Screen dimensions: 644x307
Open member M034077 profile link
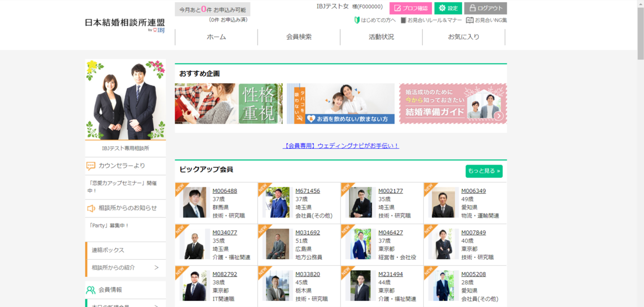point(224,233)
